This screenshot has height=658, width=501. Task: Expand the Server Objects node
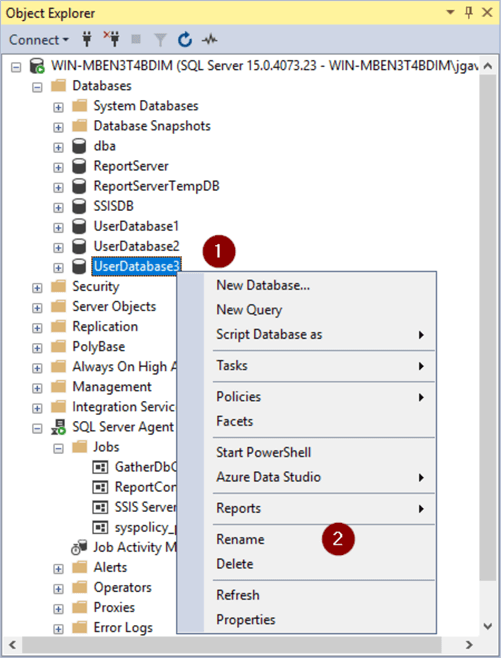(37, 308)
